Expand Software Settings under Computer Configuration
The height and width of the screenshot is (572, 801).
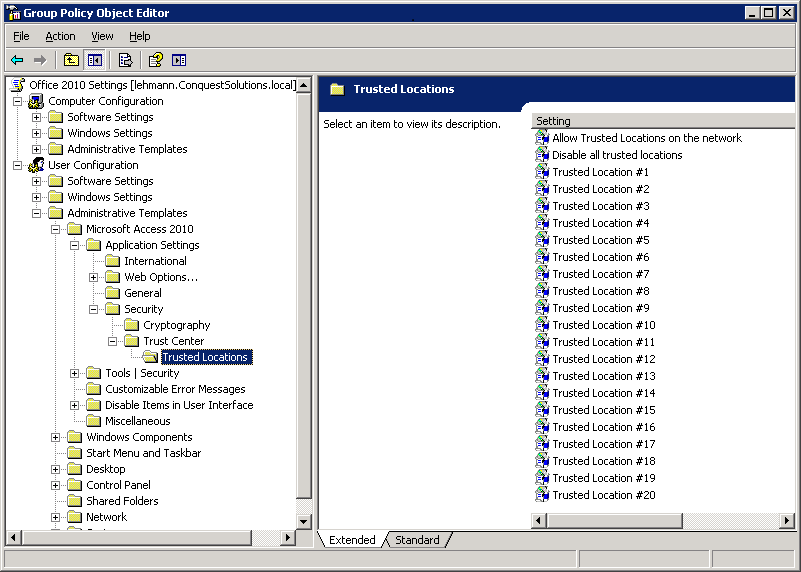(36, 117)
